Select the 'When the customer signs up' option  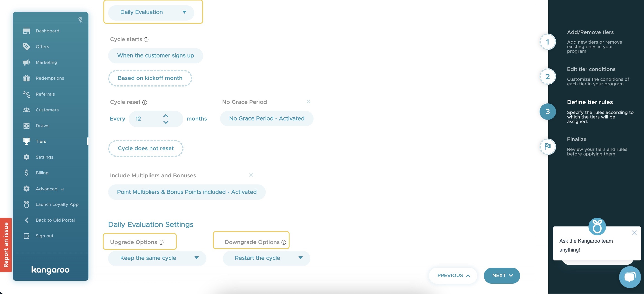pos(155,56)
